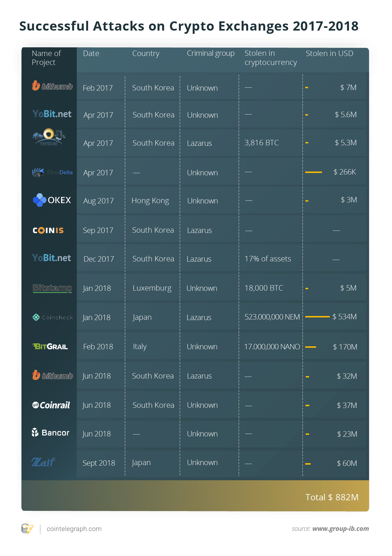Open the cointelegraph.com link

click(74, 529)
